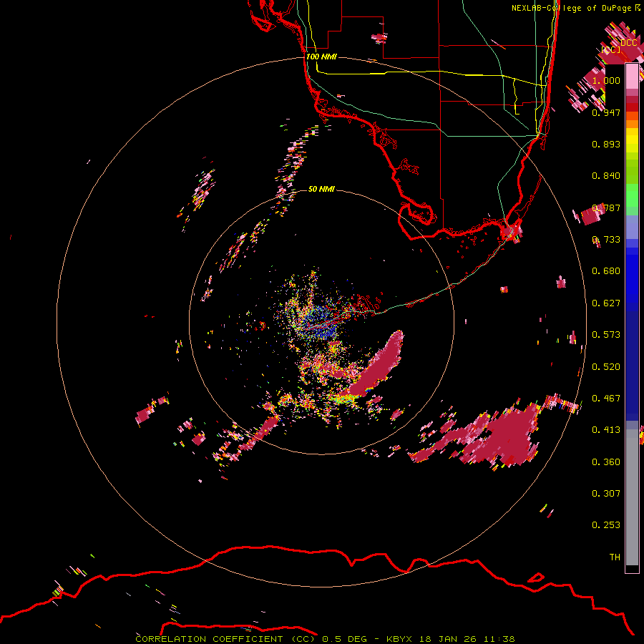Select the 0.893 scale label
This screenshot has height=644, width=644.
[x=606, y=144]
